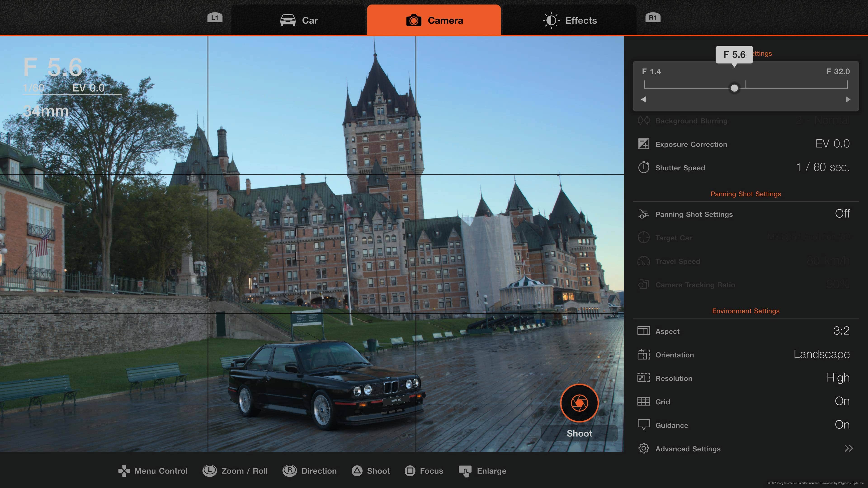868x488 pixels.
Task: Click the Panning Shot Settings icon
Action: coord(643,214)
